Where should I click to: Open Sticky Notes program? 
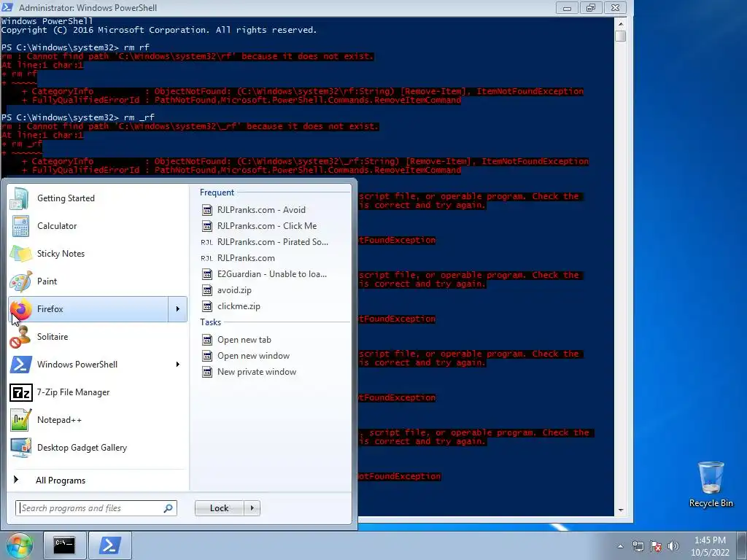[x=97, y=253]
